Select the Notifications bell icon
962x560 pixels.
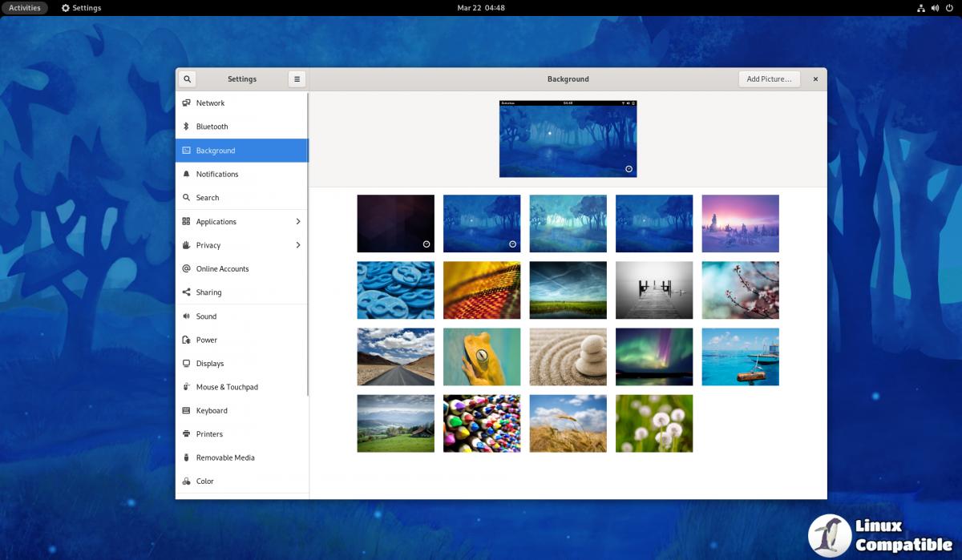click(x=186, y=174)
